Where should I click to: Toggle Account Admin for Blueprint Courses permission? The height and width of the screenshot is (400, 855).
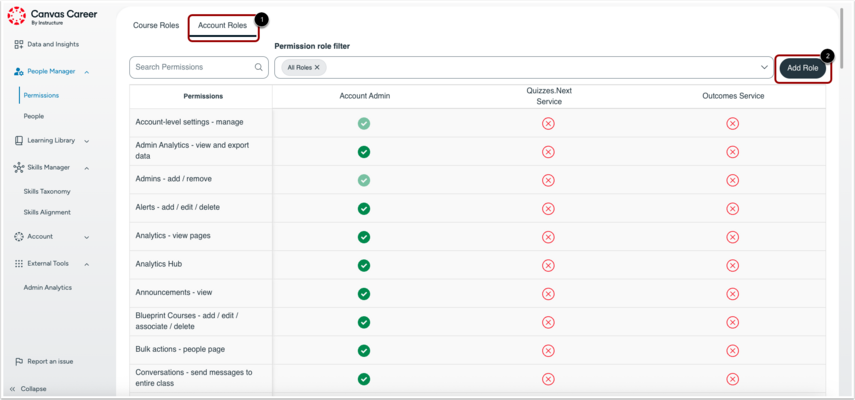[x=364, y=322]
